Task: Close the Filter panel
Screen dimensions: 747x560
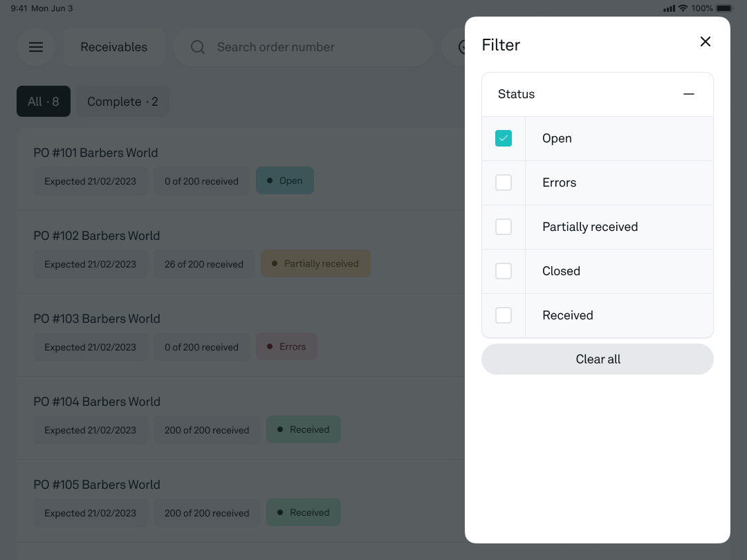Action: coord(705,42)
